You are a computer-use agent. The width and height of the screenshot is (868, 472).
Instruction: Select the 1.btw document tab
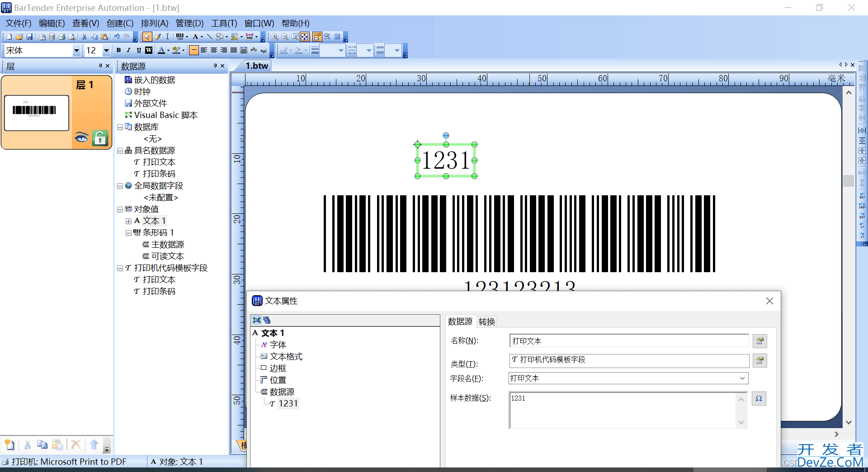257,66
